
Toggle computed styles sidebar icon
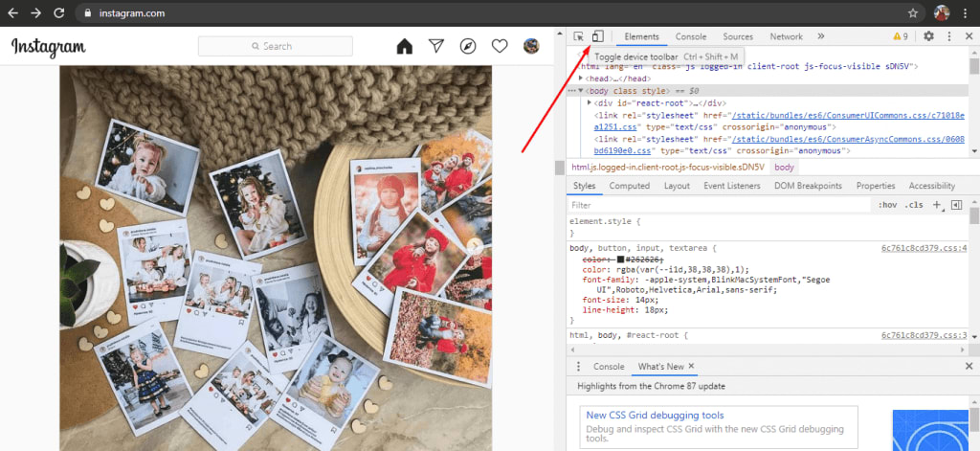point(956,205)
